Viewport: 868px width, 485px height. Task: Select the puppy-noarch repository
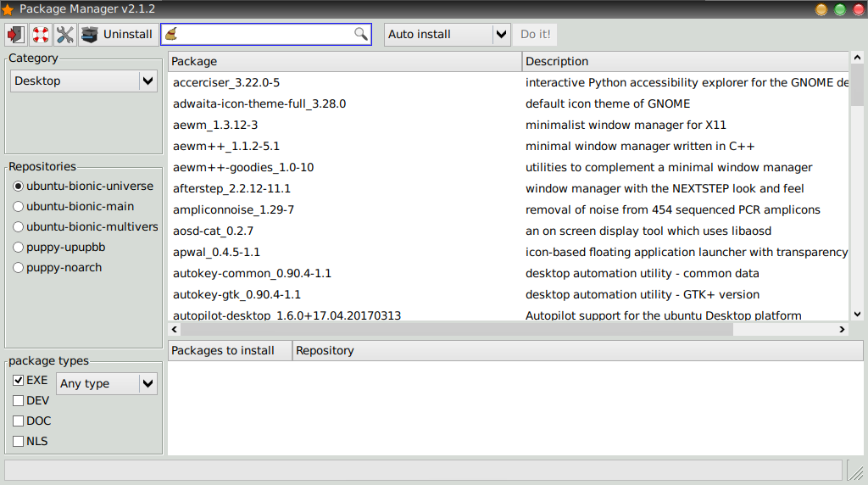(58, 268)
